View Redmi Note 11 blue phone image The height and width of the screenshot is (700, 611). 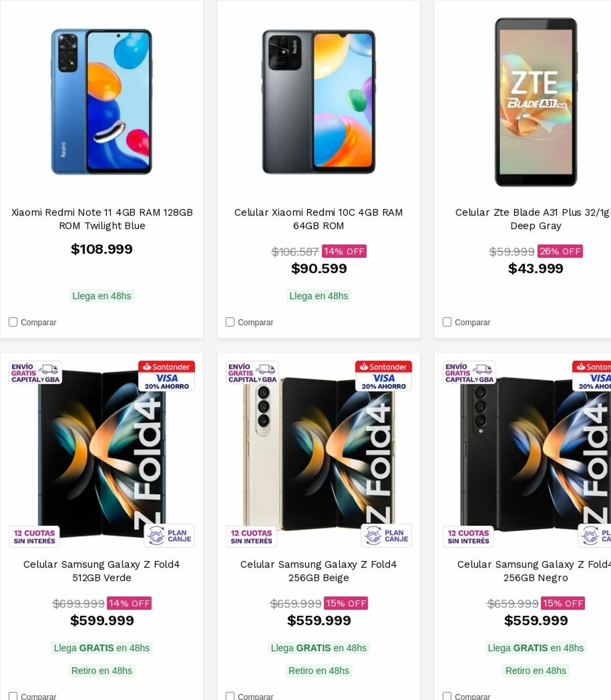[102, 102]
